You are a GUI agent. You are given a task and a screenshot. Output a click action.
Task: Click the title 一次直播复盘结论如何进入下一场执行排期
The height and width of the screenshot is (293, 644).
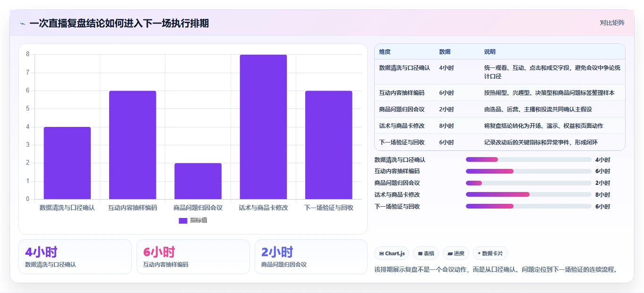(x=119, y=23)
